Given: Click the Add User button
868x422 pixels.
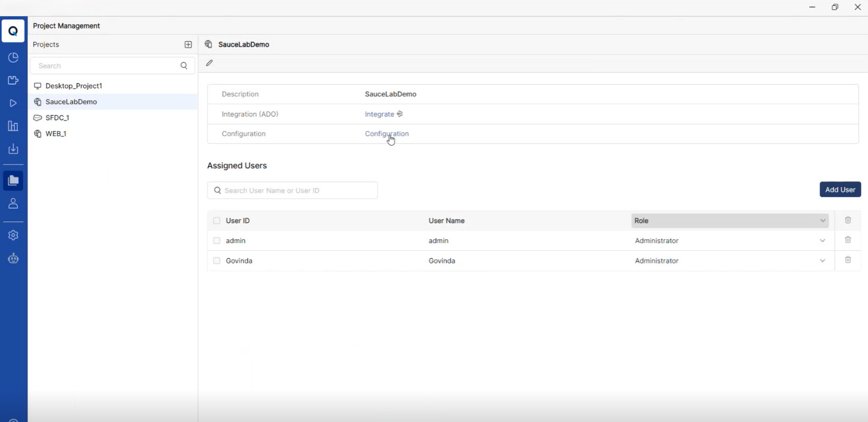Looking at the screenshot, I should coord(840,190).
